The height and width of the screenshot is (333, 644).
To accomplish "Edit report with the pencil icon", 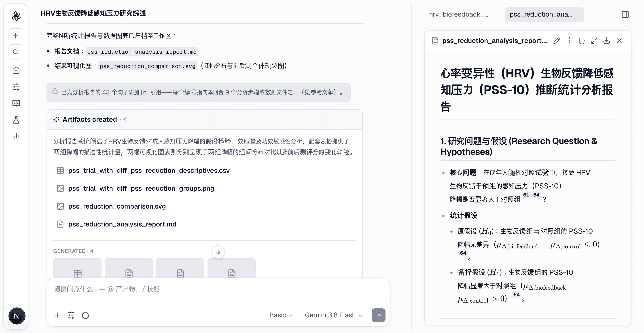I will [x=557, y=41].
